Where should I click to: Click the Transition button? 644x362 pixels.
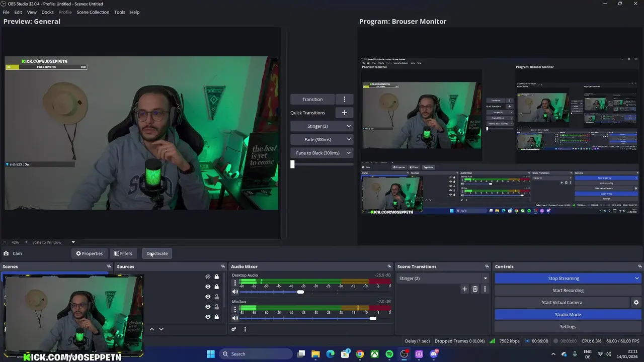click(x=312, y=99)
